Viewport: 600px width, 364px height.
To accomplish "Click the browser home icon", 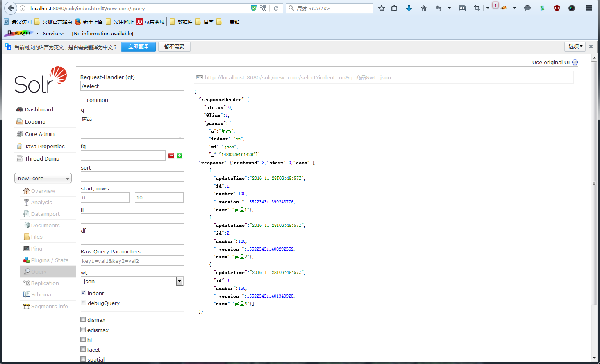I will tap(424, 8).
